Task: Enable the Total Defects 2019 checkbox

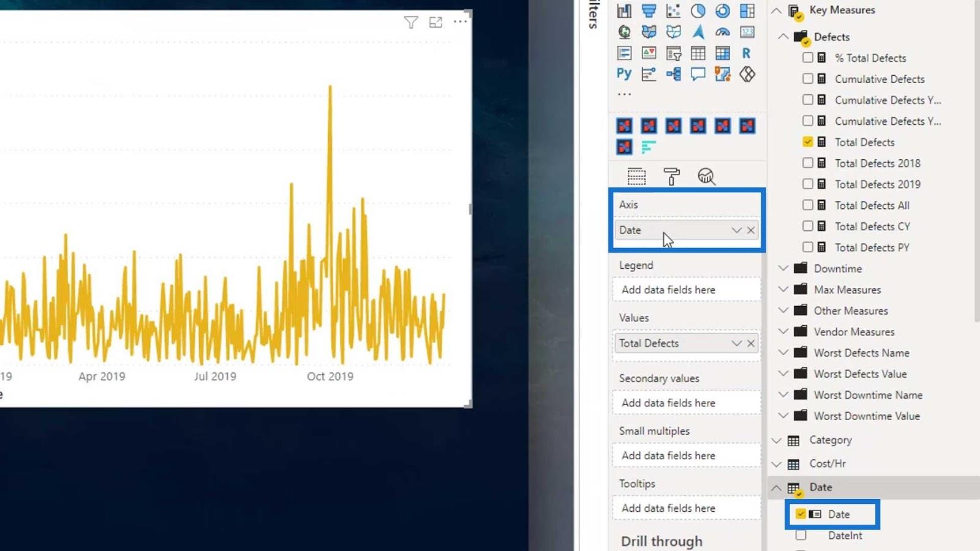Action: pyautogui.click(x=807, y=184)
